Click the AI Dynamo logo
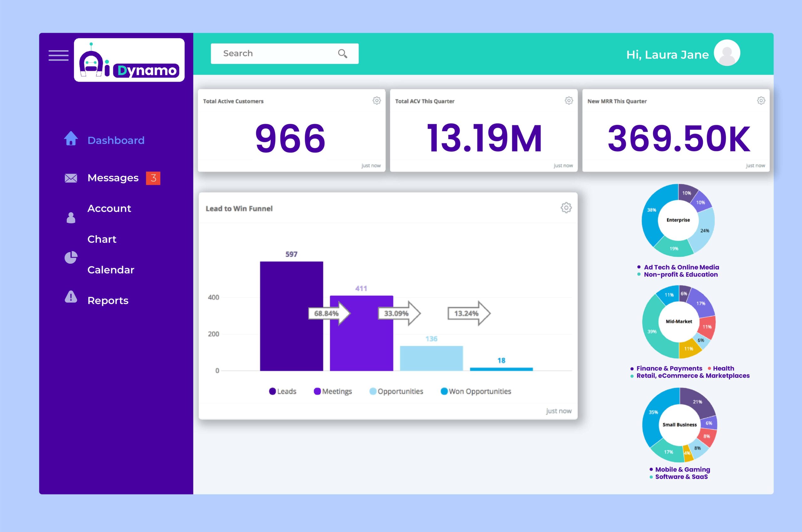 click(x=129, y=60)
